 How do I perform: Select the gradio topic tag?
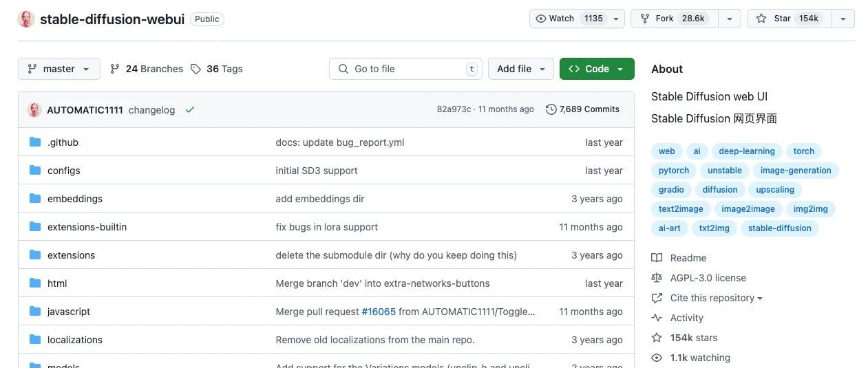click(x=671, y=190)
